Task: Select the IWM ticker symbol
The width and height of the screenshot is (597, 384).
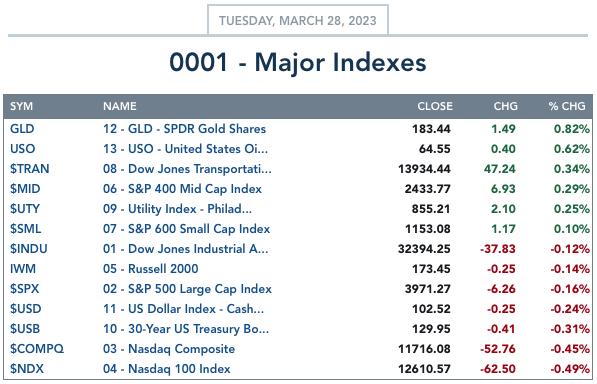Action: (x=23, y=269)
